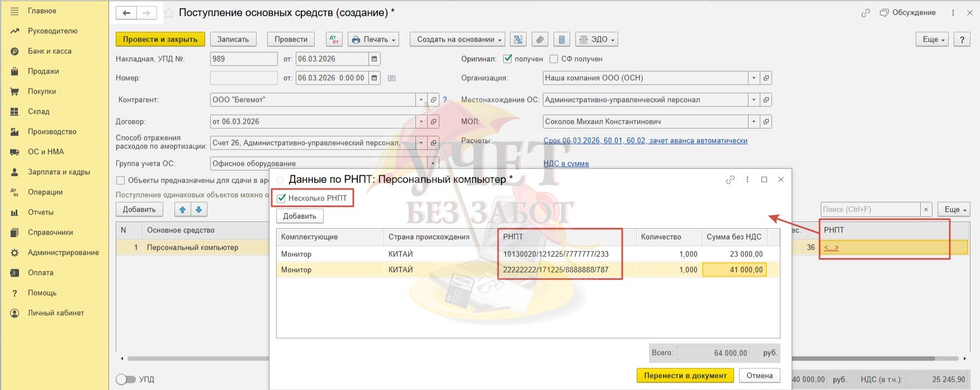980x390 pixels.
Task: Expand Организация dropdown arrow
Action: coord(754,78)
